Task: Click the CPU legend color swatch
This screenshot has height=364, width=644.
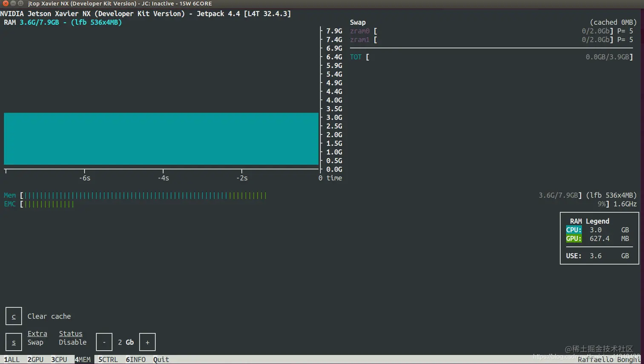Action: (574, 230)
